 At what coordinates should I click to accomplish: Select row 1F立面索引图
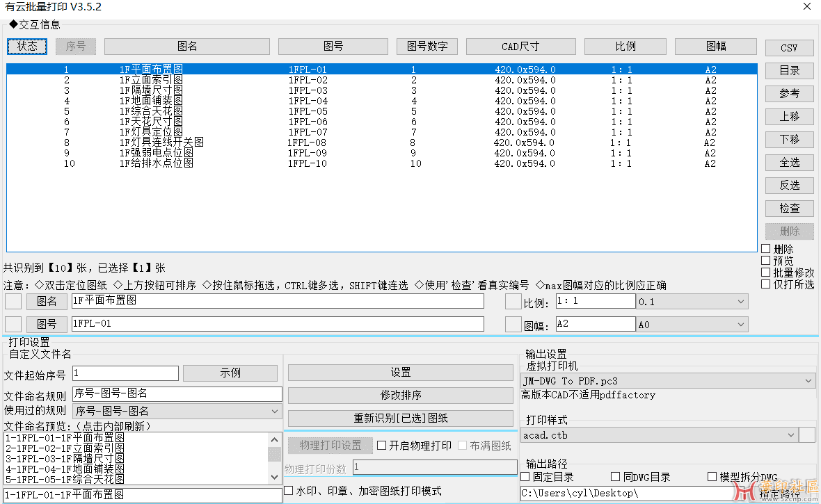(x=382, y=80)
